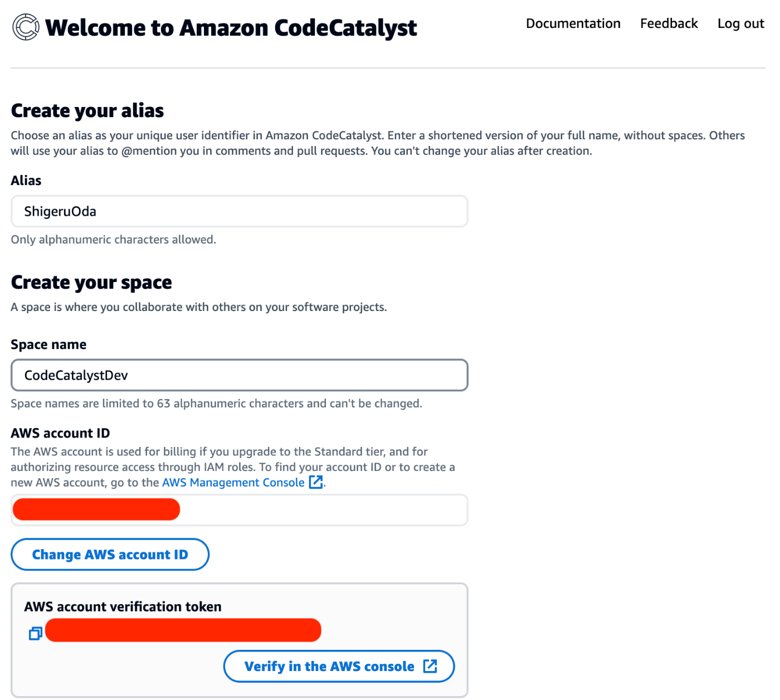
Task: Click Verify in the AWS console
Action: coord(339,666)
